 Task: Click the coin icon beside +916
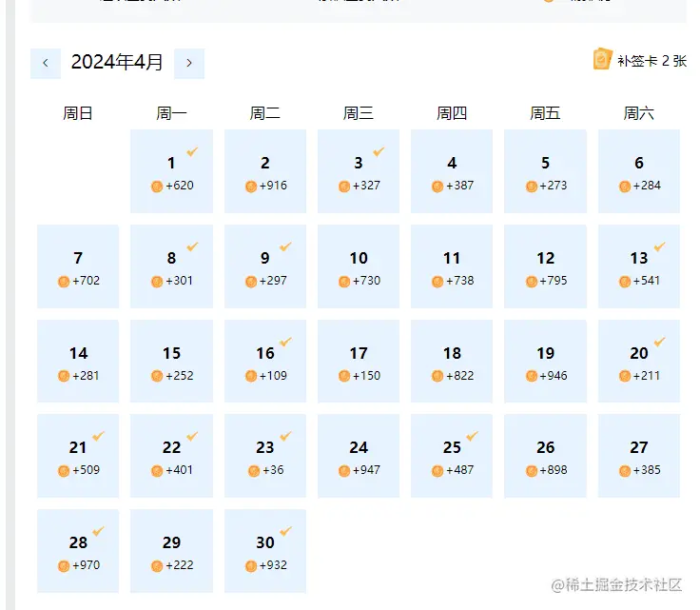(251, 187)
